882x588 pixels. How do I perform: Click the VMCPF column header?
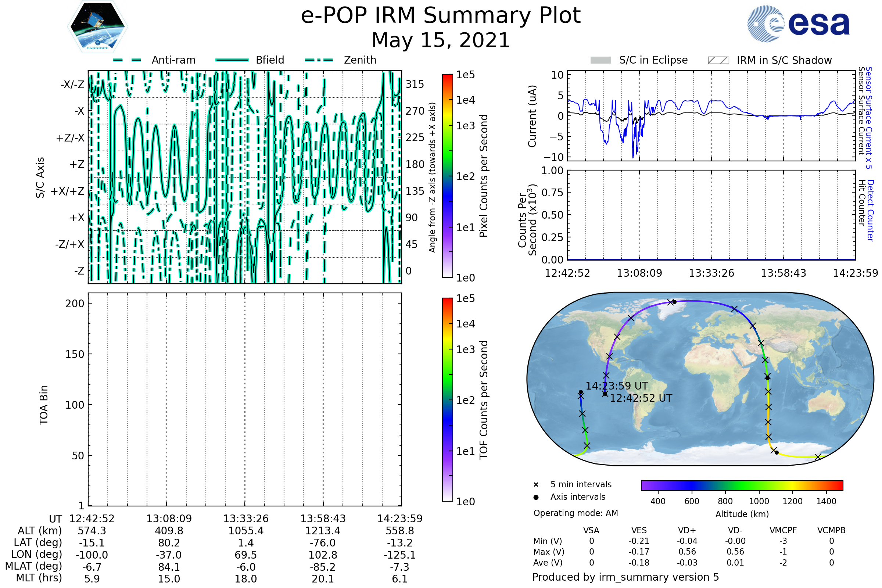pos(783,530)
